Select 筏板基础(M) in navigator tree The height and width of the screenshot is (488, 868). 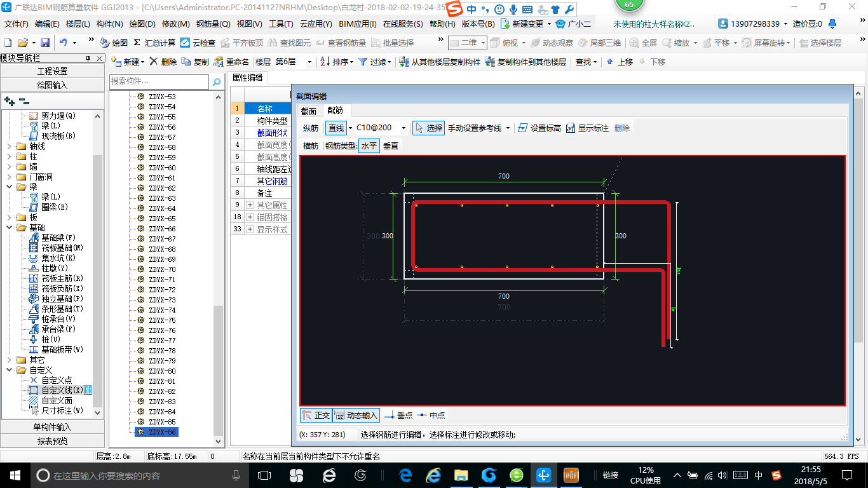(x=62, y=248)
